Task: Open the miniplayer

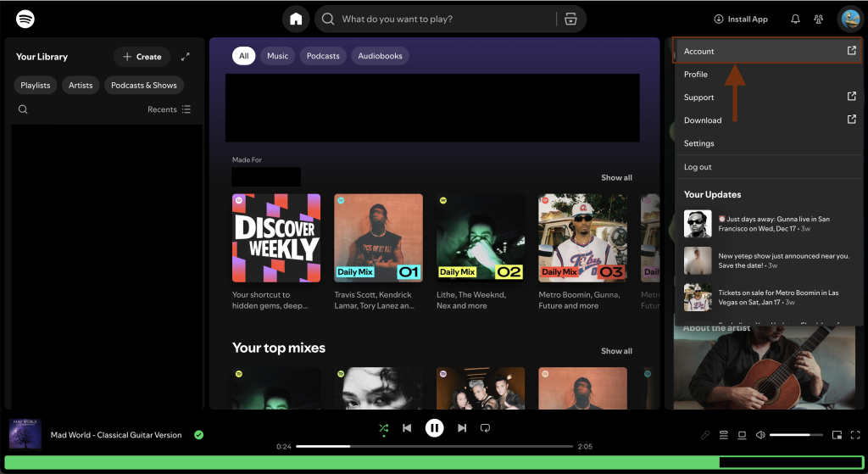Action: [837, 435]
